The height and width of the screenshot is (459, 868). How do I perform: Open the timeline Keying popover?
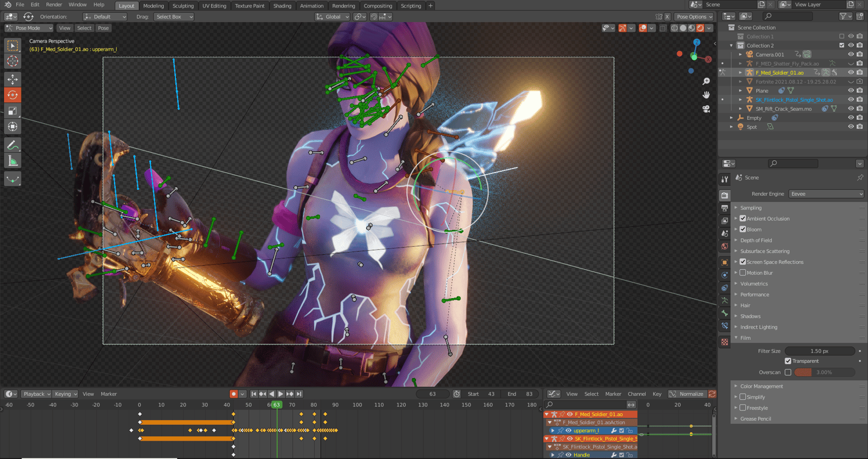(x=66, y=394)
